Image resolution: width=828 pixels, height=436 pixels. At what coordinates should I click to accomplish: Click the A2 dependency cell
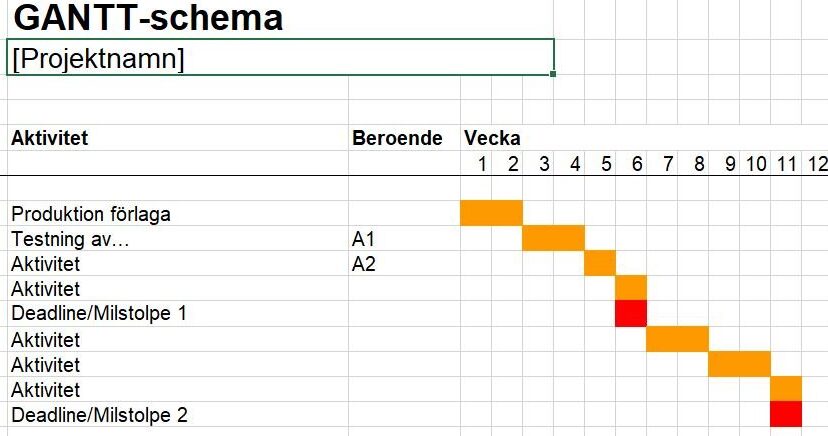pyautogui.click(x=404, y=263)
